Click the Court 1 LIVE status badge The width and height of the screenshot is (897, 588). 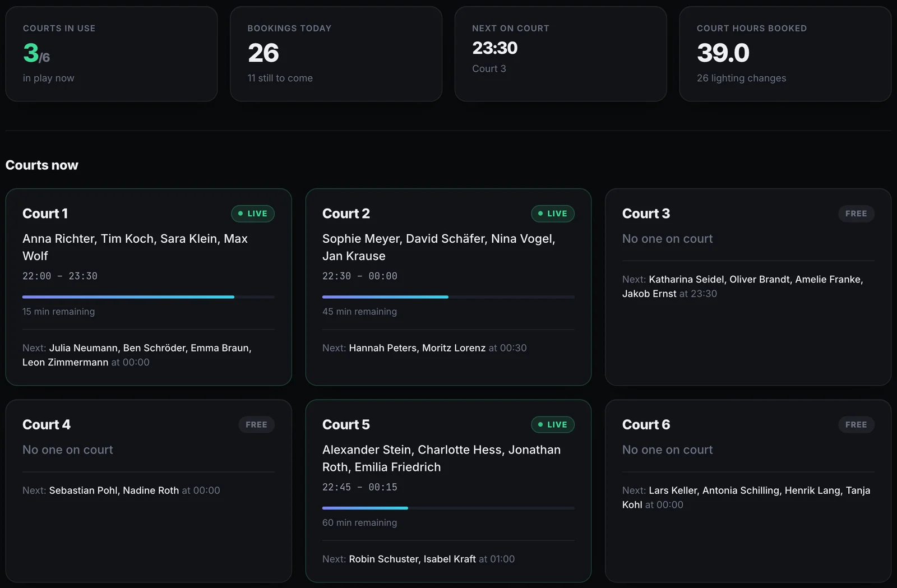pyautogui.click(x=253, y=214)
